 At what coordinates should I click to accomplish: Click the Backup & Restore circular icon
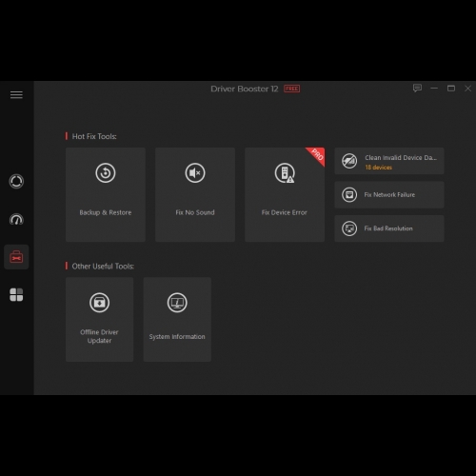(106, 173)
